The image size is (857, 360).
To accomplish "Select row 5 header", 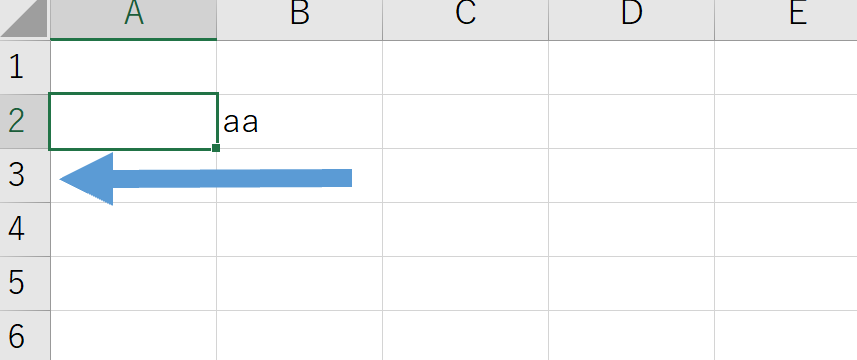I will point(25,284).
